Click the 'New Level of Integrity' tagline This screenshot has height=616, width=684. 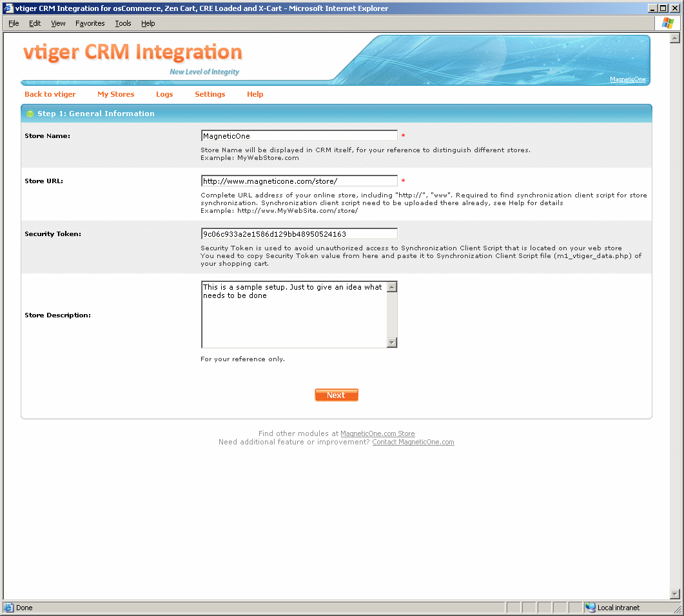pyautogui.click(x=204, y=72)
